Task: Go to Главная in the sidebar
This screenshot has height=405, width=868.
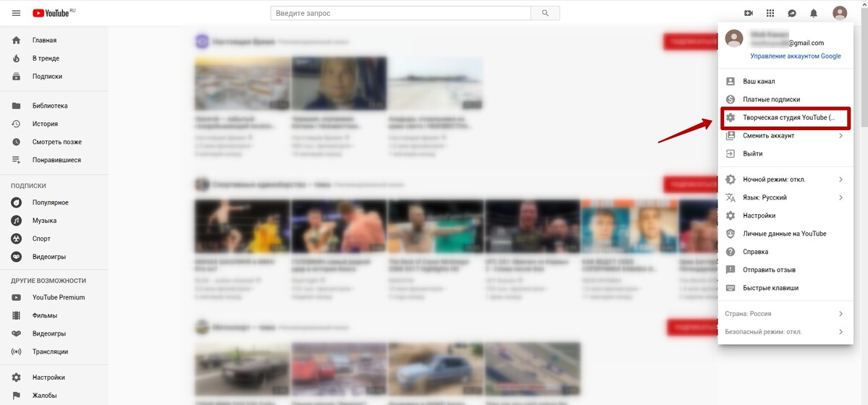Action: point(54,40)
